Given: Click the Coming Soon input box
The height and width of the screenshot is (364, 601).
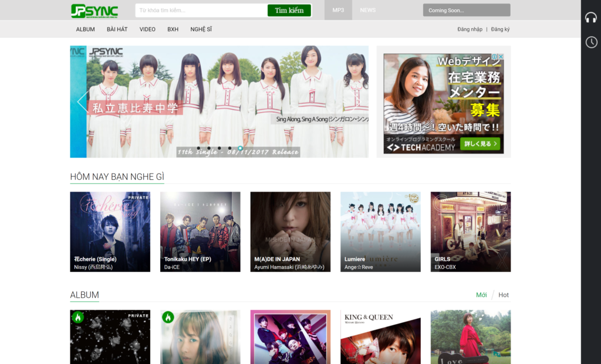Looking at the screenshot, I should (467, 11).
